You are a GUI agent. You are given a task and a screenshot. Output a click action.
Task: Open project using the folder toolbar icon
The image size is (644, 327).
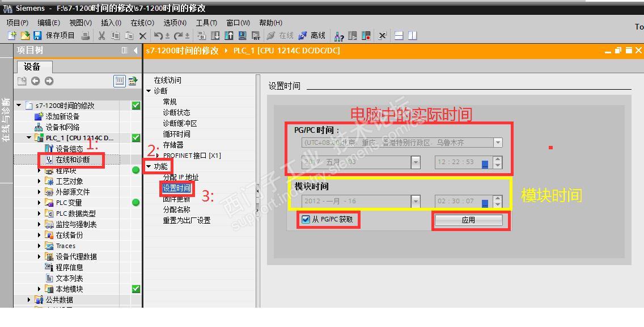coord(25,36)
